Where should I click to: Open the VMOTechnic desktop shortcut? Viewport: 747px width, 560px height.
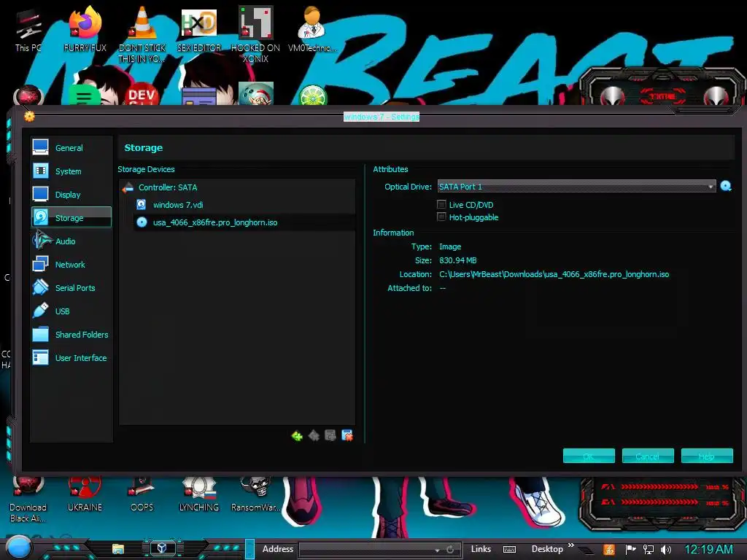pyautogui.click(x=312, y=29)
